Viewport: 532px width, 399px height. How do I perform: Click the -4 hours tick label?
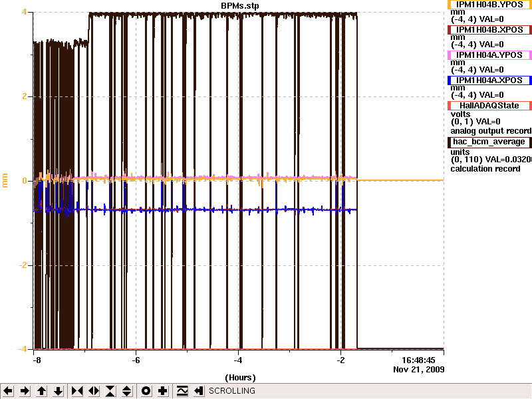[238, 360]
